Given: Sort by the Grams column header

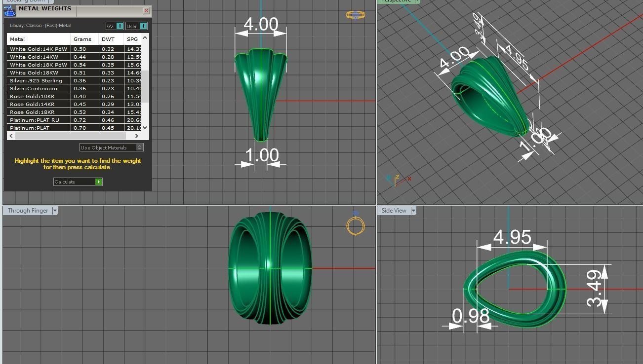Looking at the screenshot, I should click(x=85, y=39).
